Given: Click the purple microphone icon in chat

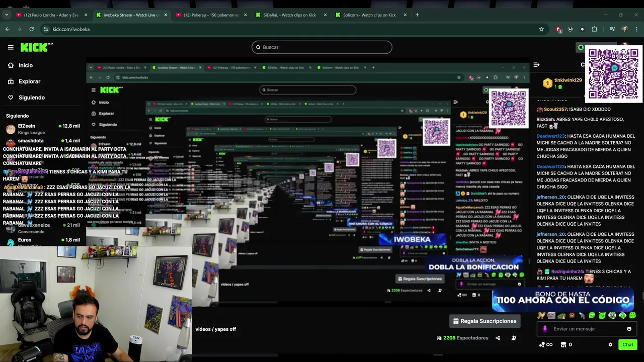Looking at the screenshot, I should coord(545,329).
